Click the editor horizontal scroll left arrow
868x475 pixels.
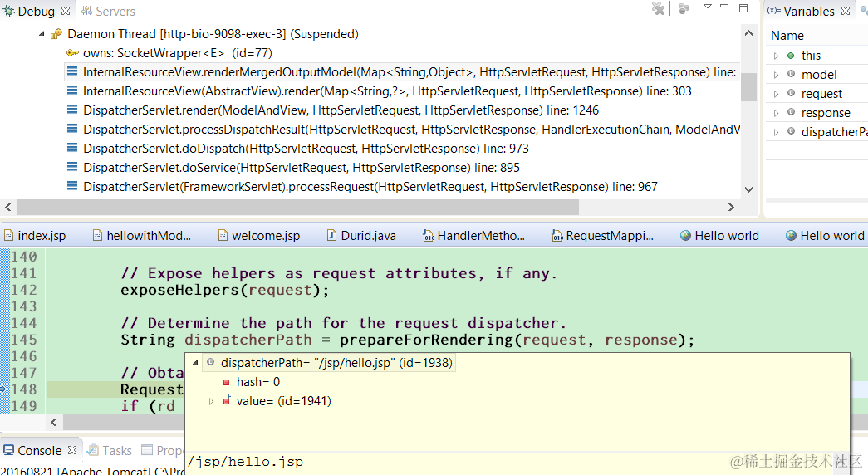pyautogui.click(x=54, y=423)
